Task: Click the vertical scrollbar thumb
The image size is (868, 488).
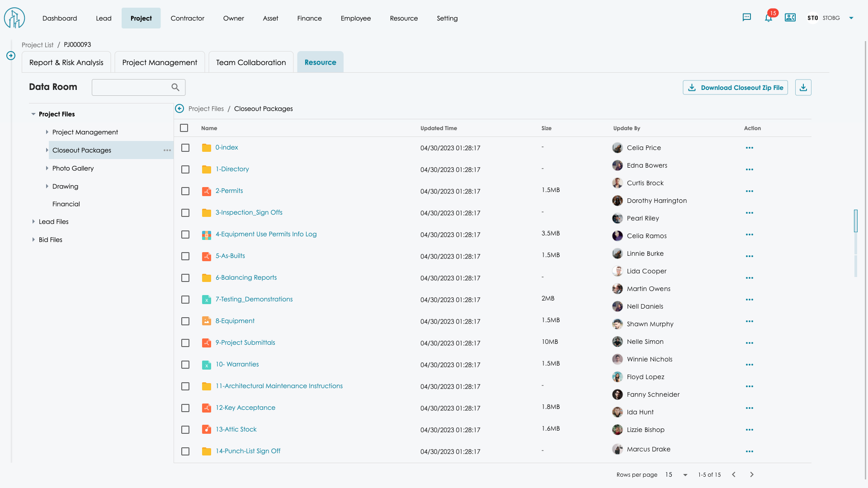Action: [855, 221]
